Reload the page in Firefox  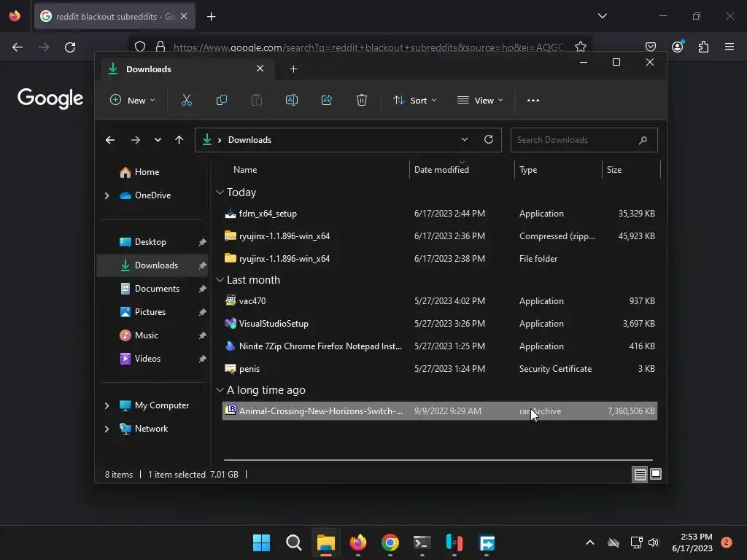(x=70, y=47)
